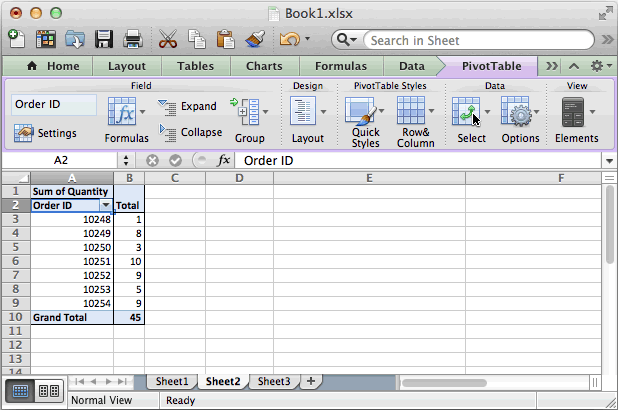Screen dimensions: 618x410
Task: Paste using the clipboard icon
Action: pyautogui.click(x=225, y=39)
